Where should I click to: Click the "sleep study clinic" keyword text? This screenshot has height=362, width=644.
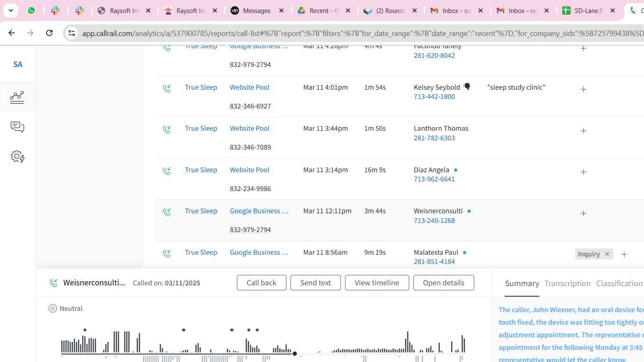(516, 87)
